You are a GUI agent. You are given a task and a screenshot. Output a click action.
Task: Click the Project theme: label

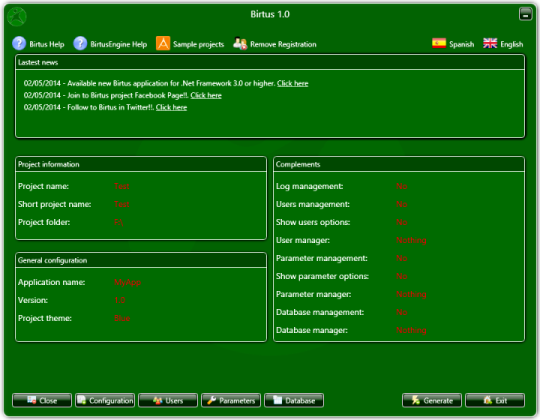[45, 318]
